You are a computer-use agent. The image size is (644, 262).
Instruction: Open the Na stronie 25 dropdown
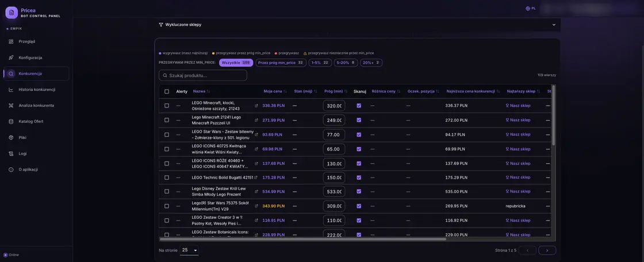pyautogui.click(x=189, y=250)
